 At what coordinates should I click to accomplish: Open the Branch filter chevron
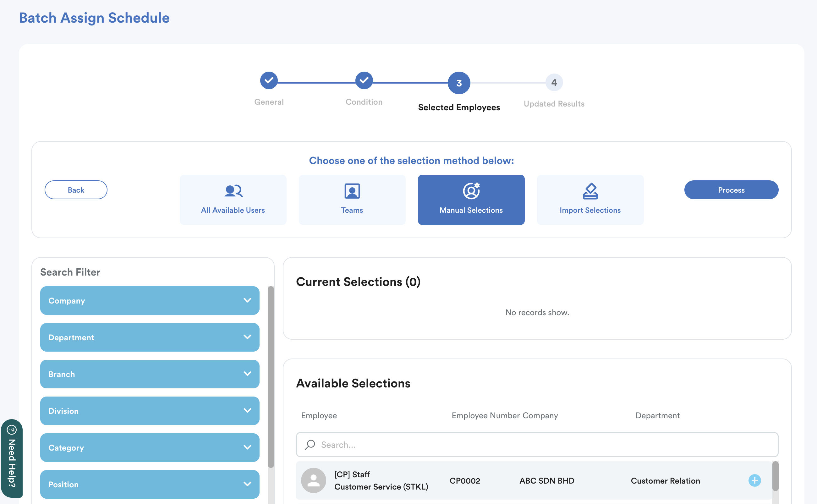pyautogui.click(x=247, y=374)
